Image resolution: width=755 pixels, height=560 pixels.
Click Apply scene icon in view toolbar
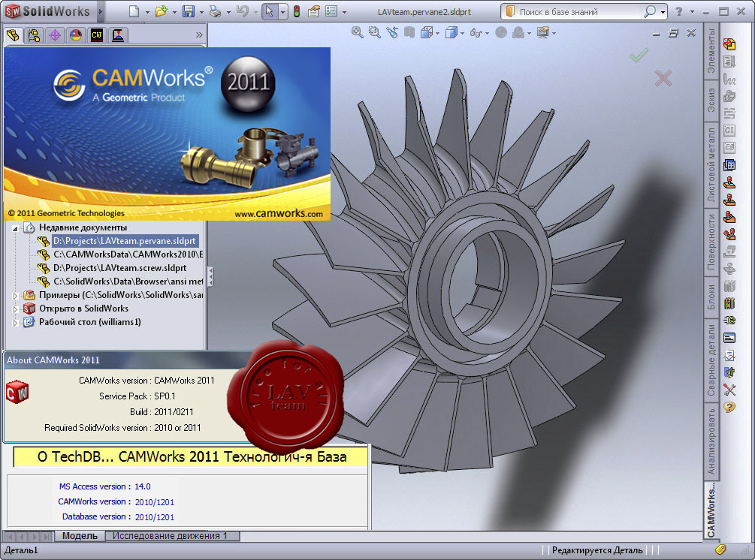click(x=518, y=33)
